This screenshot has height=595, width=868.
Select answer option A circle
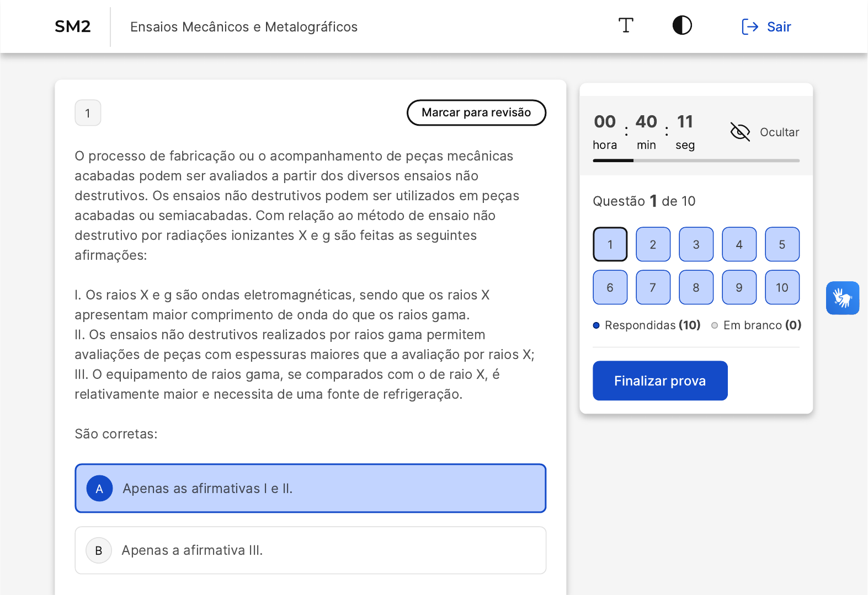coord(99,489)
